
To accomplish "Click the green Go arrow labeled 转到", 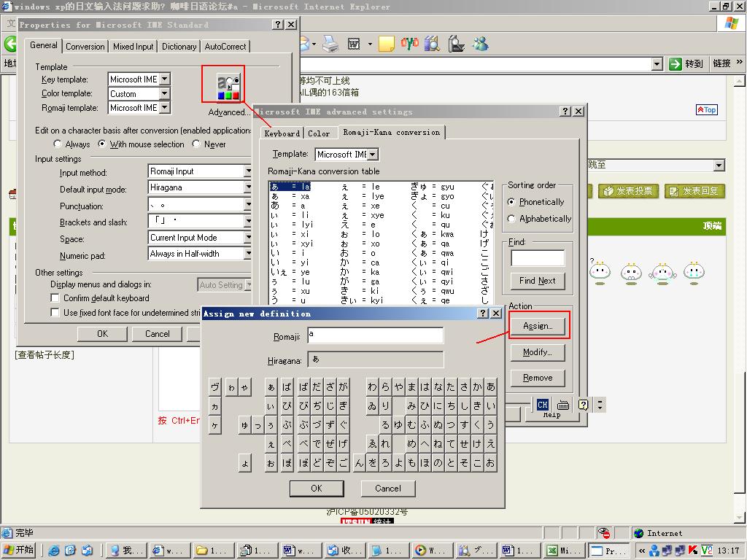I will click(686, 64).
